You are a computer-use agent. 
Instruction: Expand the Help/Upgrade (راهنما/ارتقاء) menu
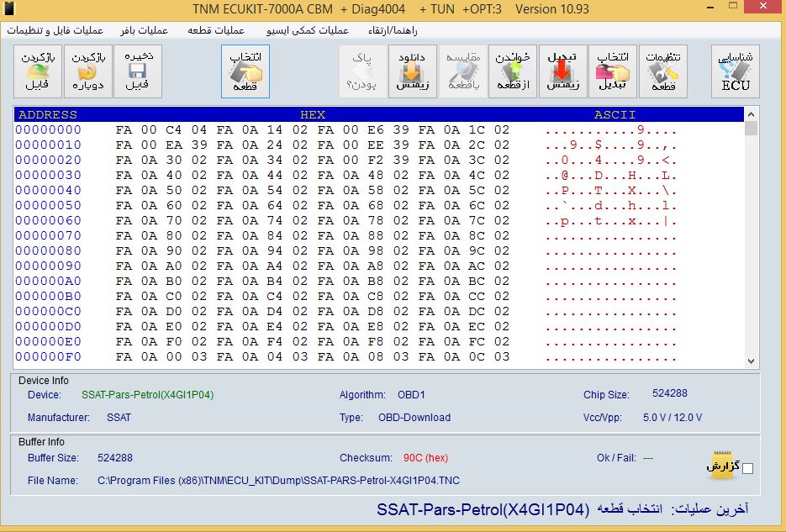coord(393,30)
